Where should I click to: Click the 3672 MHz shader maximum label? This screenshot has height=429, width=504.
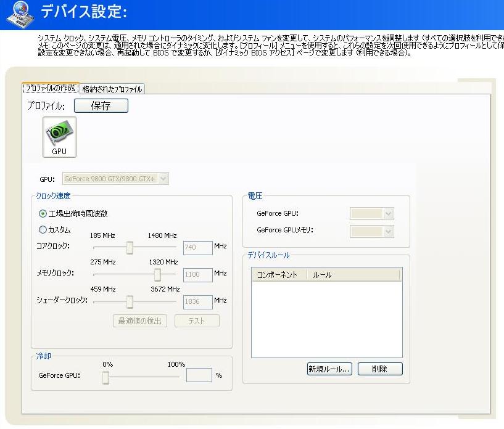[x=165, y=289]
